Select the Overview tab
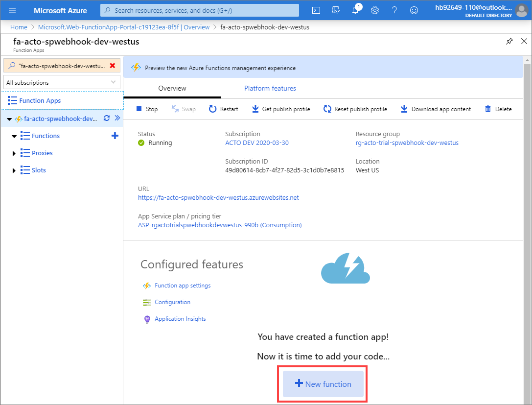The height and width of the screenshot is (405, 532). [172, 88]
